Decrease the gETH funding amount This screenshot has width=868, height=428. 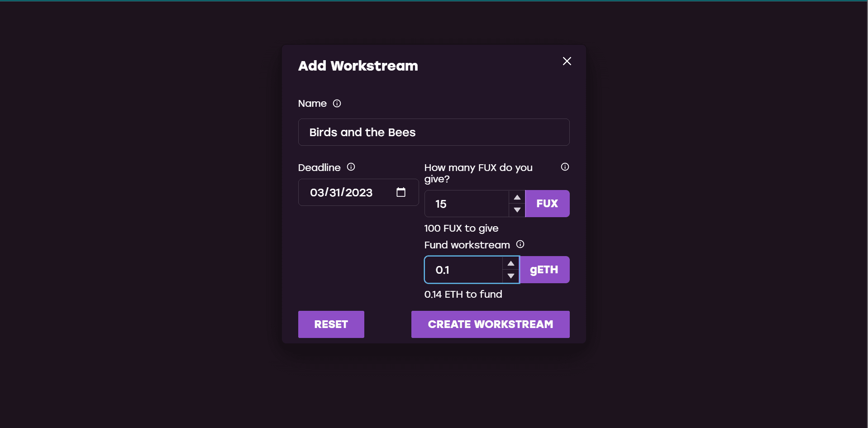(510, 276)
